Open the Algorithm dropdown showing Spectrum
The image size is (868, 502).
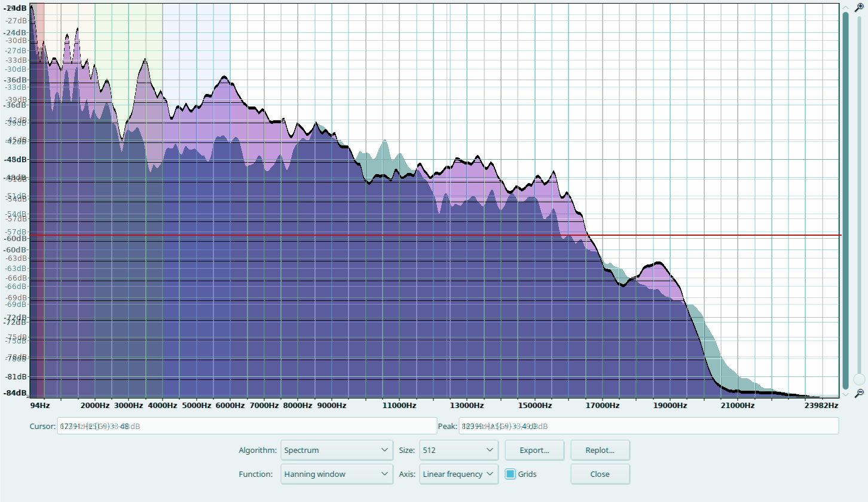pos(337,450)
